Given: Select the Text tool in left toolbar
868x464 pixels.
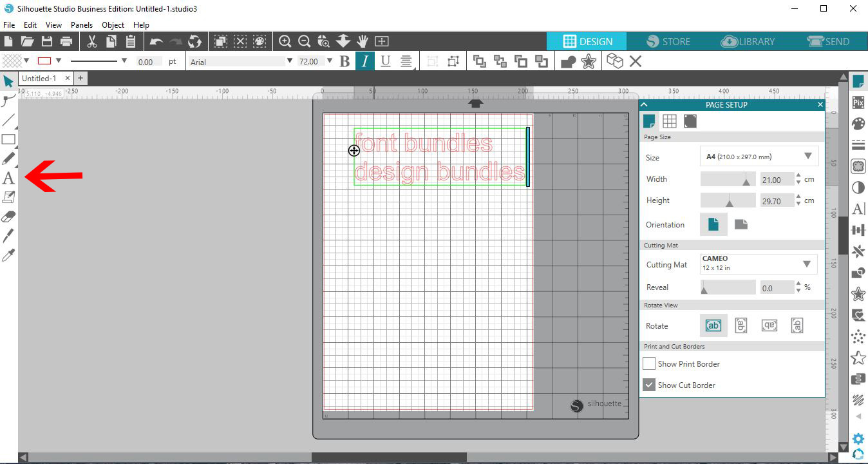Looking at the screenshot, I should [x=8, y=178].
